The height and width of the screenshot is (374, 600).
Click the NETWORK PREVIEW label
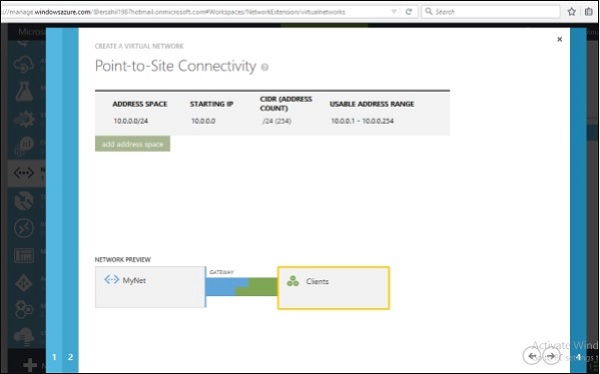click(x=123, y=260)
